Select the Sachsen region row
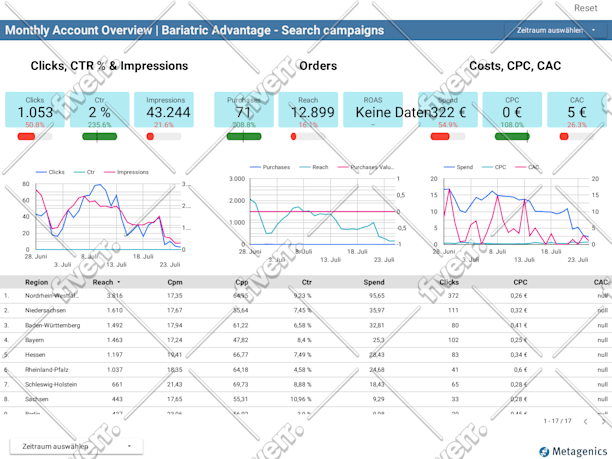 tap(306, 399)
